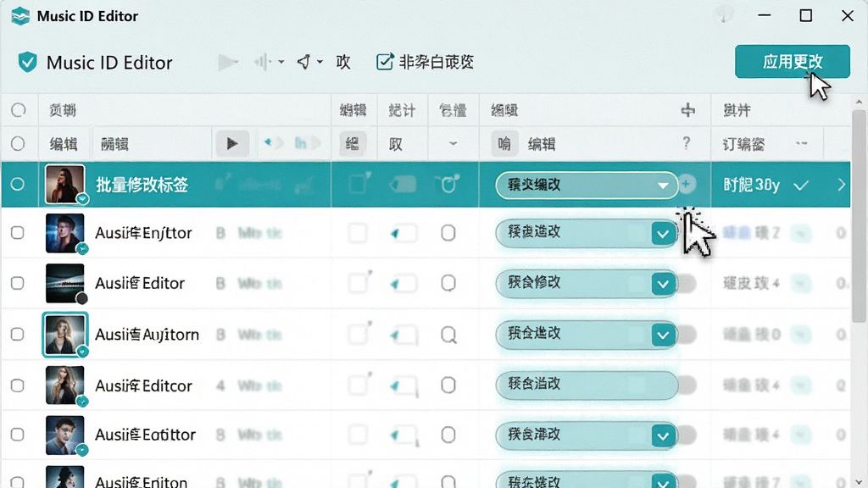Click the play arrow in the top toolbar
The image size is (868, 488).
227,63
